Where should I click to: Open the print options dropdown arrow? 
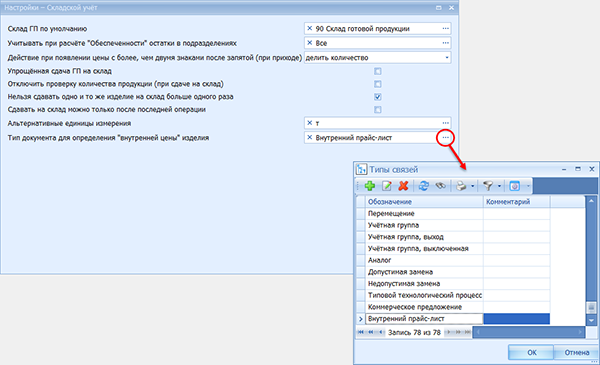click(x=473, y=186)
